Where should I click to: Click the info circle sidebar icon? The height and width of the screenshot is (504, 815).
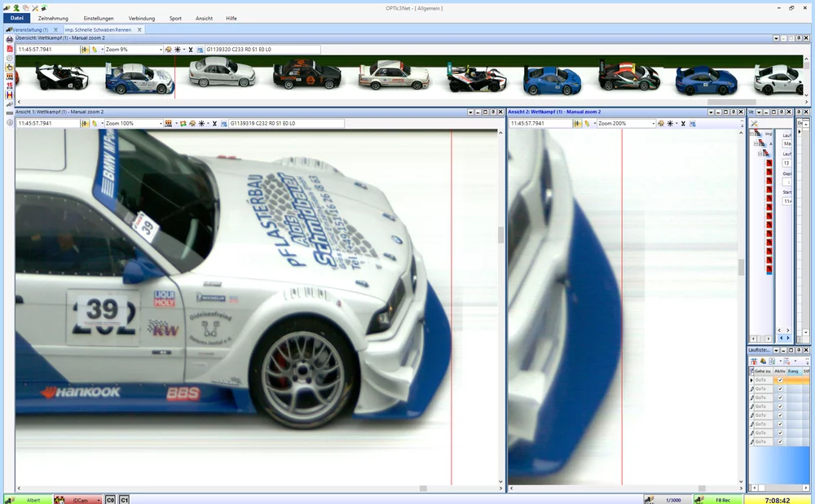[x=9, y=122]
